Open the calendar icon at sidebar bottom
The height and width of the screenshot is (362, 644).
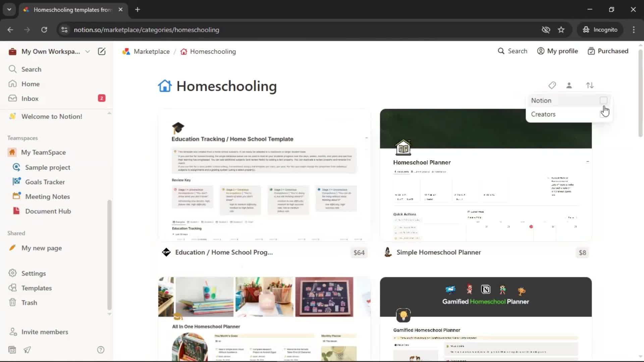pyautogui.click(x=12, y=350)
